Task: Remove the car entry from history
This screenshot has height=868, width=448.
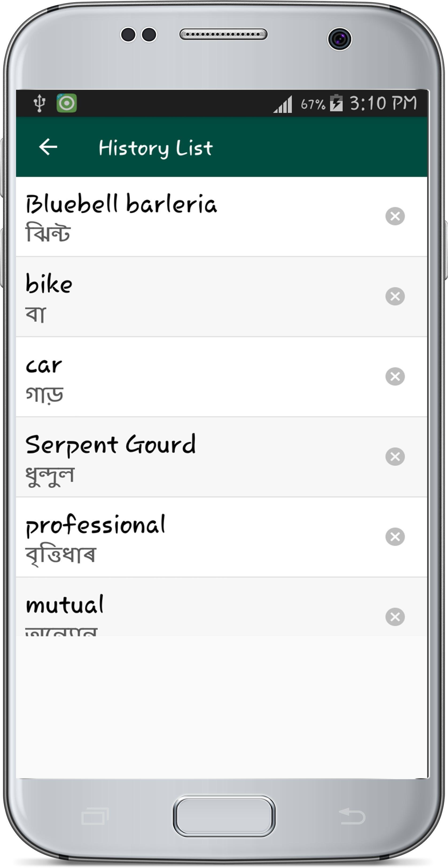Action: pyautogui.click(x=395, y=376)
